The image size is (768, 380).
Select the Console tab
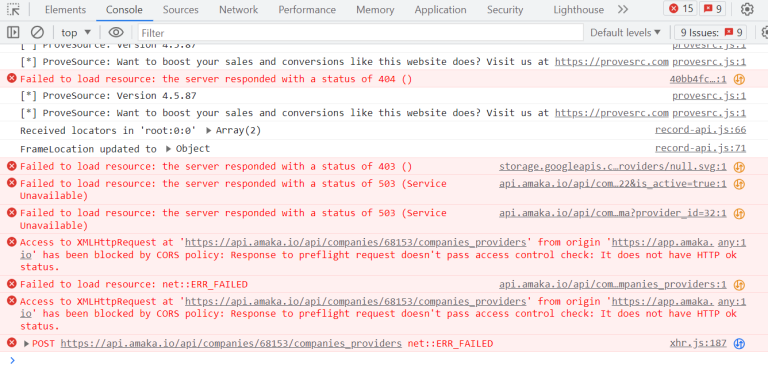124,10
